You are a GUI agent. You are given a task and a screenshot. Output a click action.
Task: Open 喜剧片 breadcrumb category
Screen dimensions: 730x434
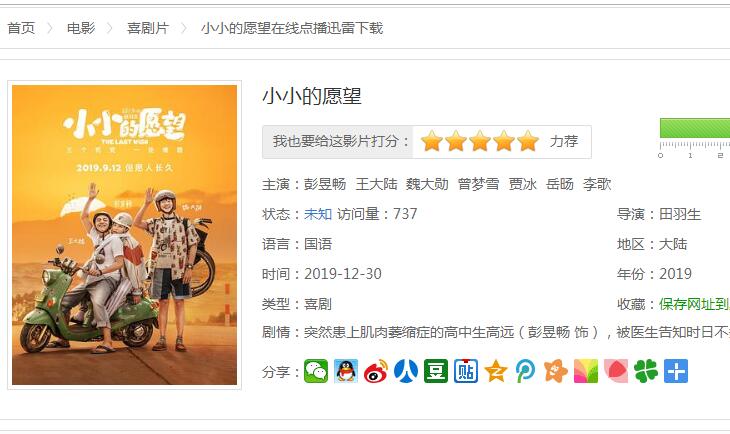coord(148,28)
